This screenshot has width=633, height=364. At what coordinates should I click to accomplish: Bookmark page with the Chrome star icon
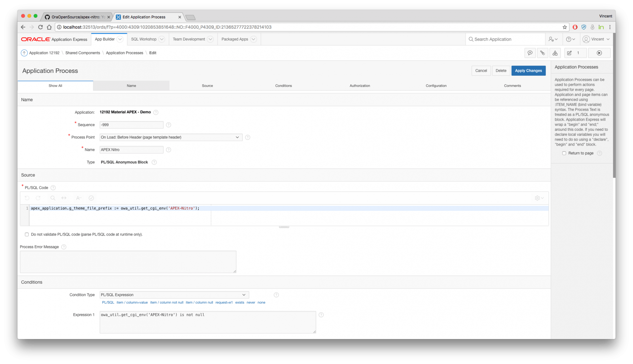[x=564, y=27]
